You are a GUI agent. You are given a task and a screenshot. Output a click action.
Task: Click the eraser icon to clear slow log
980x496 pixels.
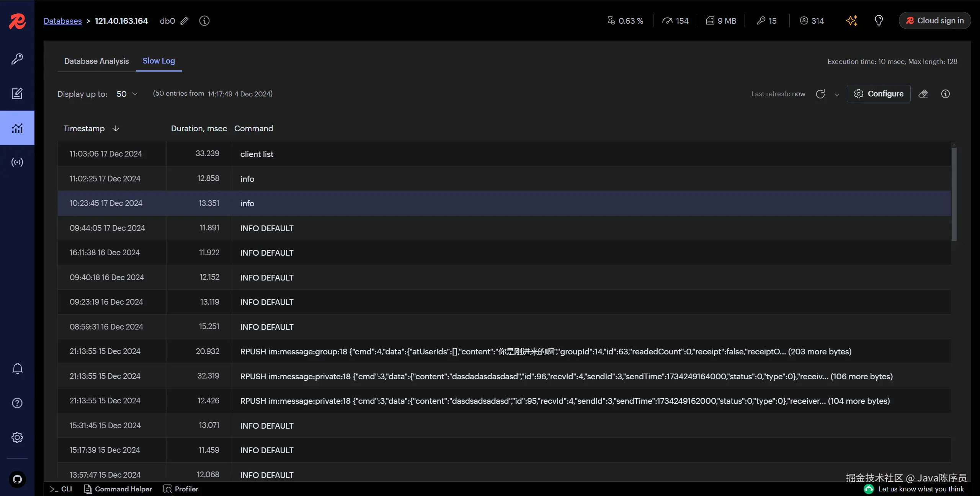[x=923, y=94]
